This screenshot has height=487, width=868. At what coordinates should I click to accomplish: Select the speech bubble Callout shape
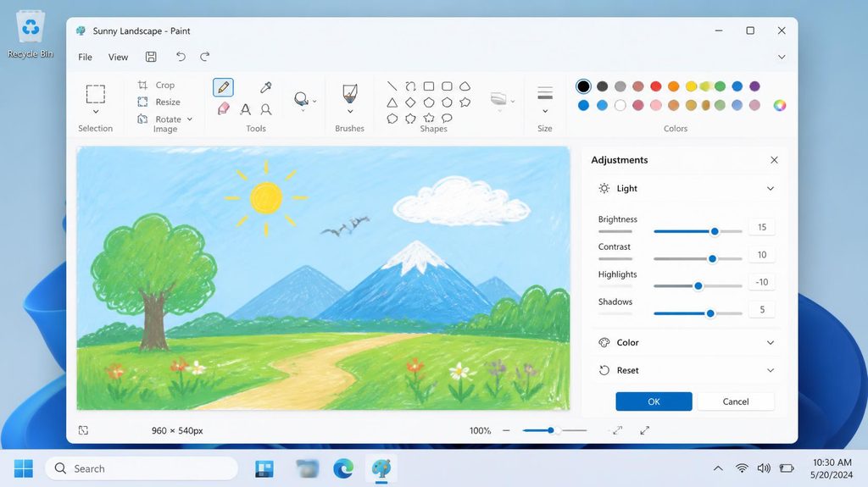coord(447,118)
